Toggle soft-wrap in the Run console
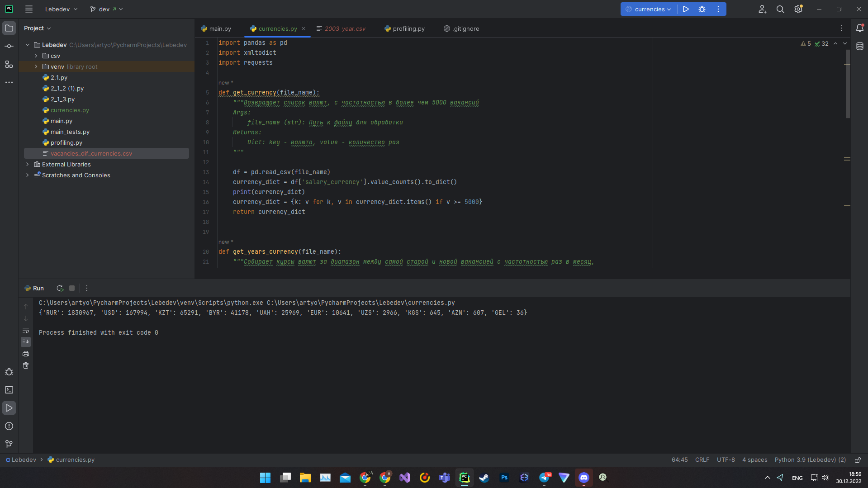The height and width of the screenshot is (488, 868). (x=26, y=331)
